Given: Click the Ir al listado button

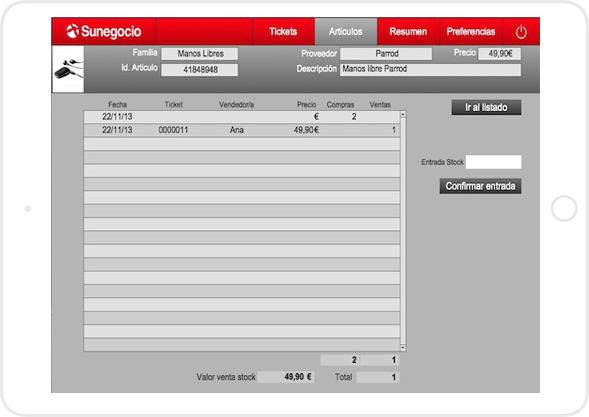Looking at the screenshot, I should pos(486,107).
